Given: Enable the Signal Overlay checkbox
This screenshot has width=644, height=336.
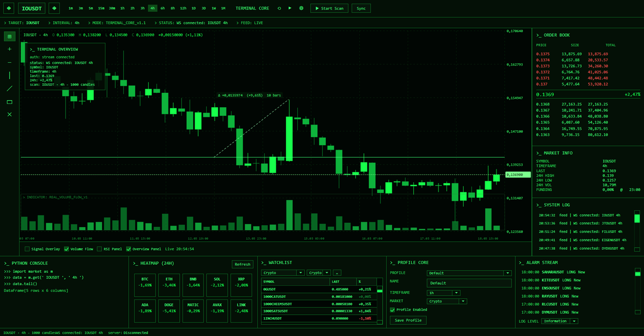Looking at the screenshot, I should 27,249.
